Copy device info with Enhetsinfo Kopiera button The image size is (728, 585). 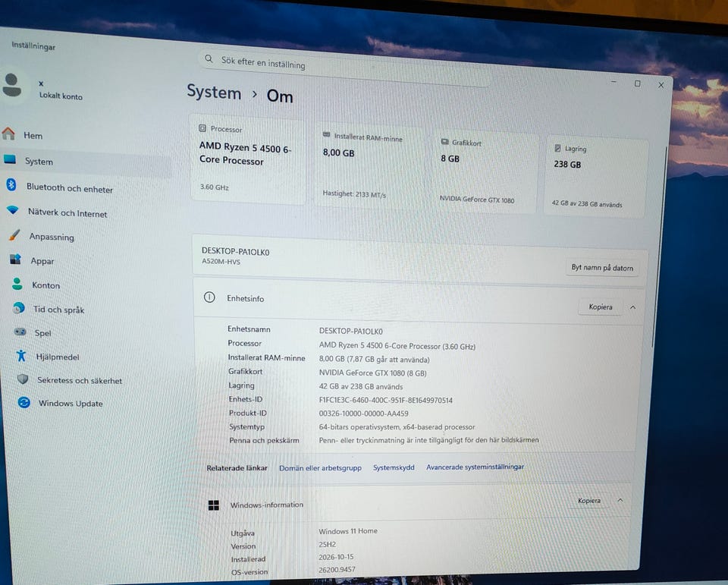(601, 307)
